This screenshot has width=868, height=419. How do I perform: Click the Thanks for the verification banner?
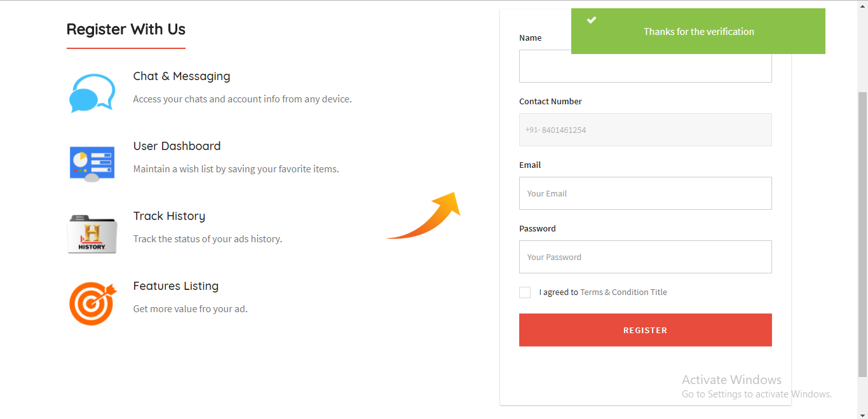click(x=698, y=32)
